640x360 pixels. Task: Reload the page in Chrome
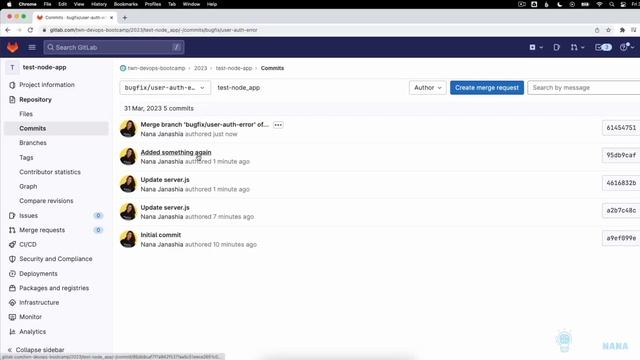(x=30, y=30)
